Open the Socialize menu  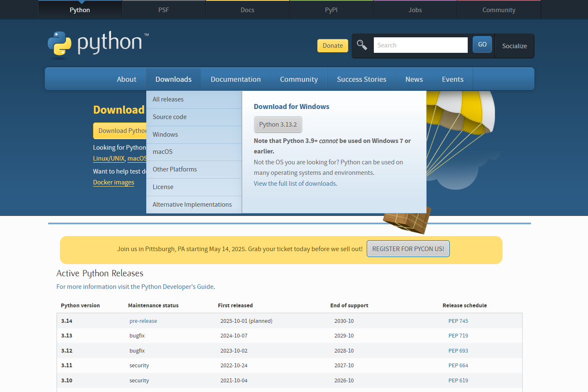pos(514,46)
